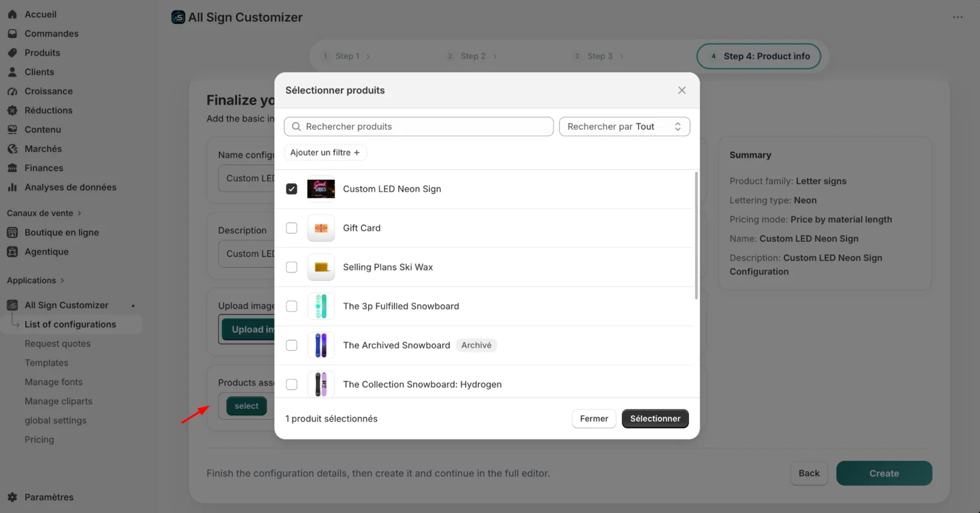Viewport: 980px width, 513px height.
Task: Click the Agentique icon in sidebar
Action: [x=12, y=252]
